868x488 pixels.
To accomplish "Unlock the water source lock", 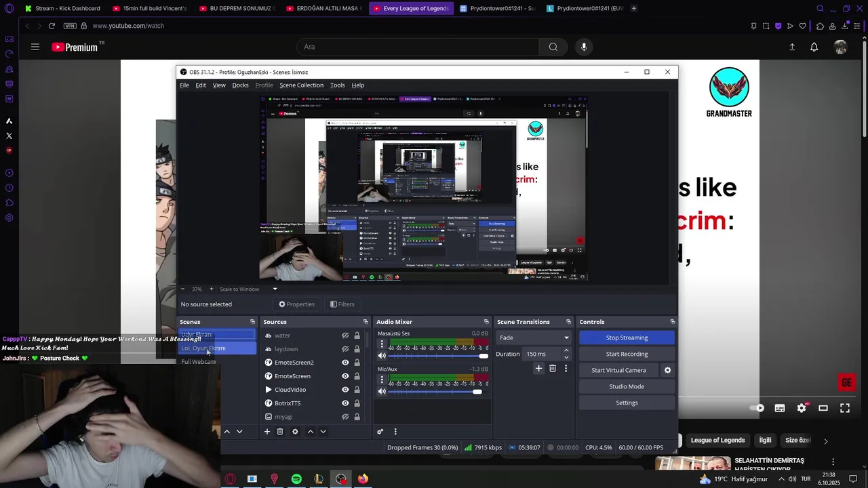I will point(357,335).
